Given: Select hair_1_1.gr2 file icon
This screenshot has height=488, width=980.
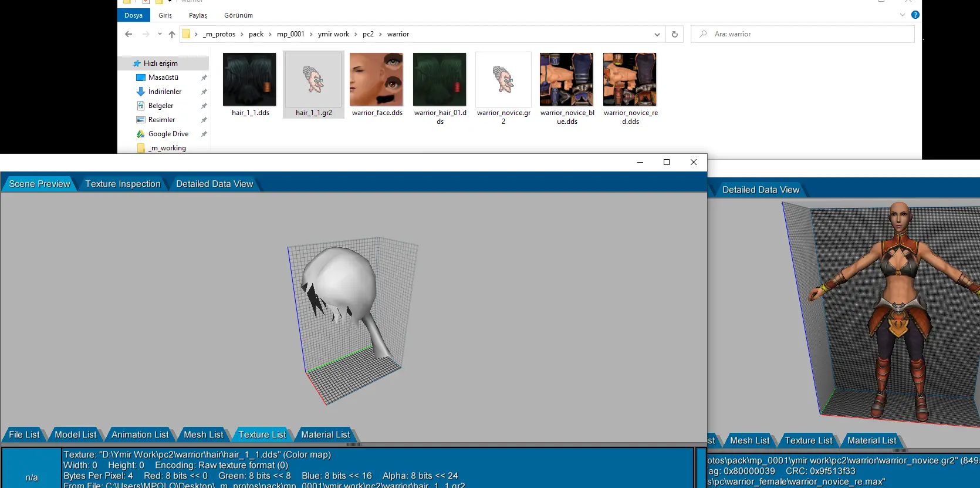Looking at the screenshot, I should coord(313,79).
